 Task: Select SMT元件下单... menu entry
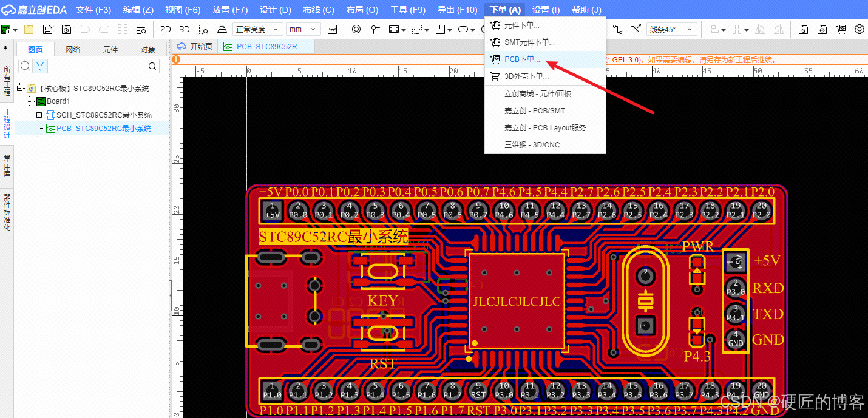pyautogui.click(x=545, y=42)
